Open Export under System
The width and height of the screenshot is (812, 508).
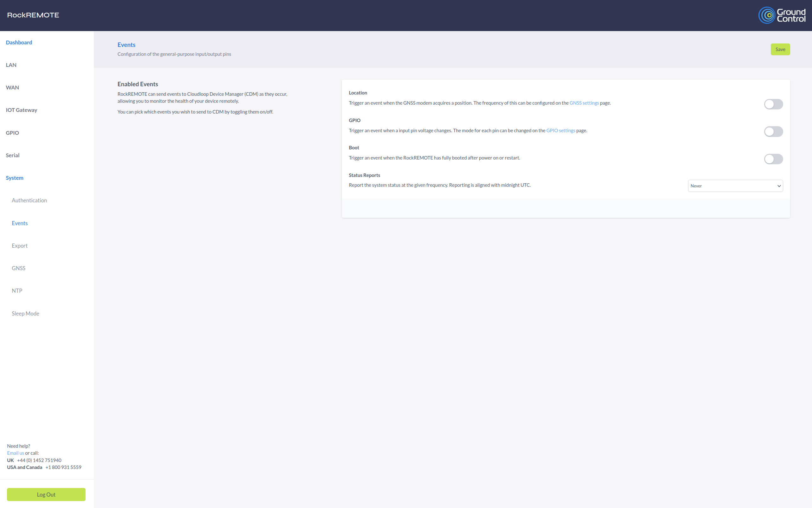click(x=19, y=246)
